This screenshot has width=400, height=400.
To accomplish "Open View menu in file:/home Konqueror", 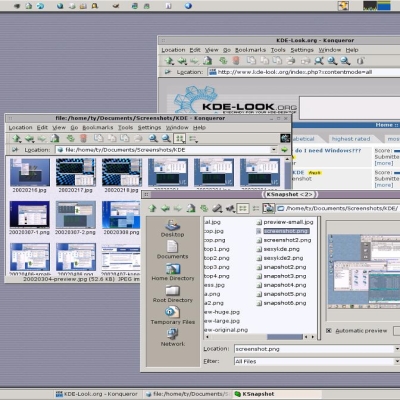I will [59, 128].
